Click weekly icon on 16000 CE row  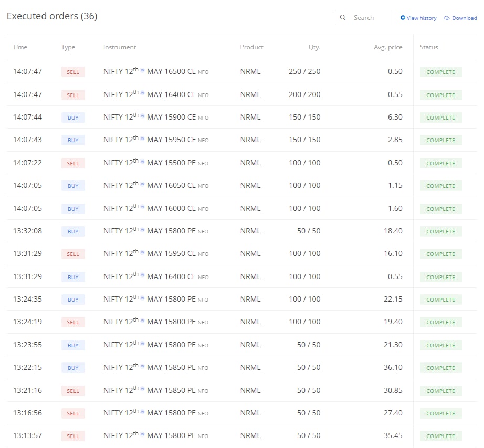coord(142,207)
